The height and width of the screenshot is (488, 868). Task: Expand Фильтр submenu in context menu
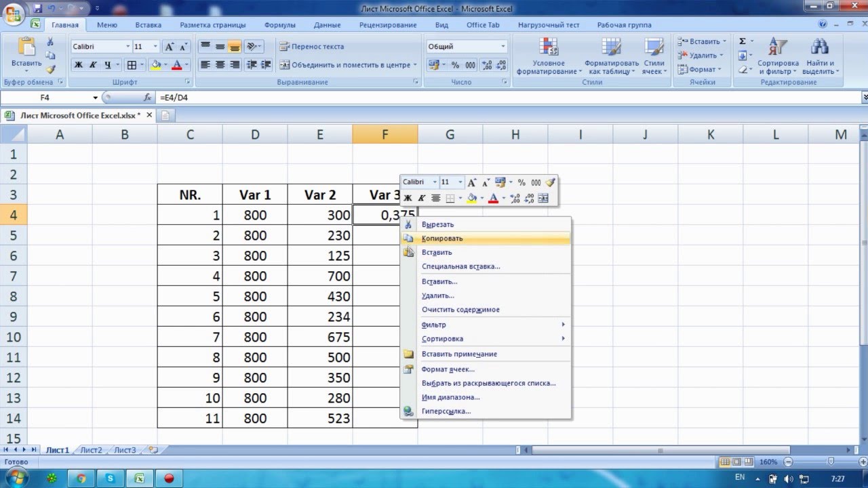point(486,325)
